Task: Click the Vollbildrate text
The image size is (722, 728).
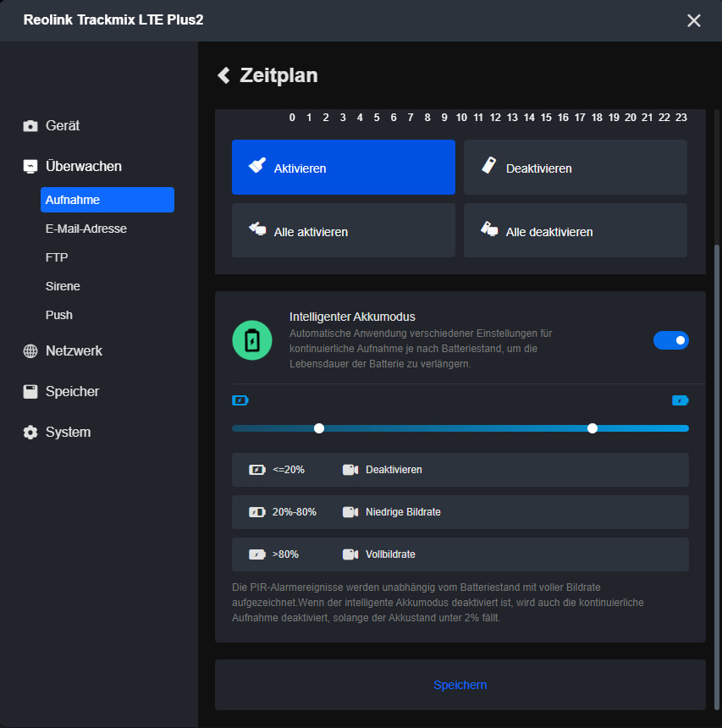Action: pos(390,554)
